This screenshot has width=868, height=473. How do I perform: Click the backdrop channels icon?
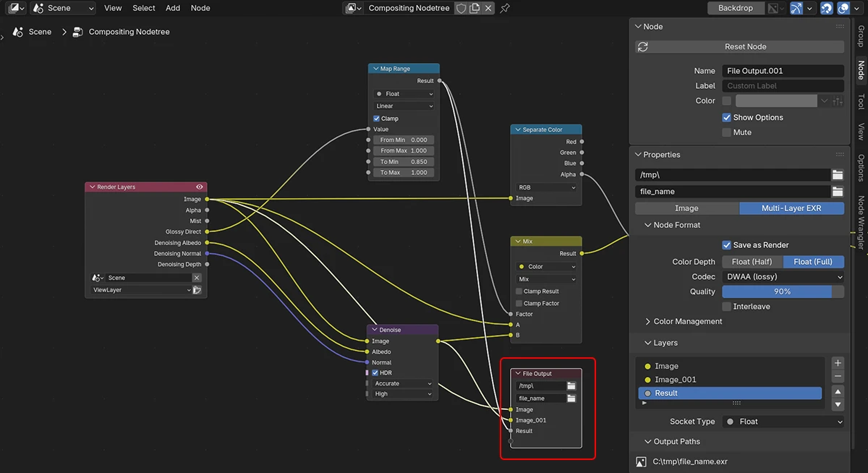[x=774, y=8]
